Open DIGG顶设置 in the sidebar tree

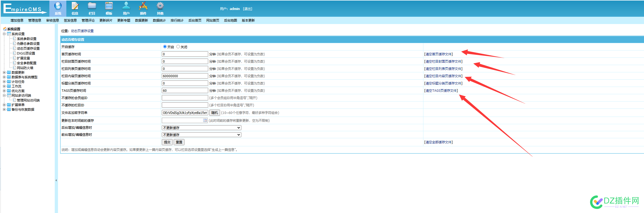[x=26, y=53]
